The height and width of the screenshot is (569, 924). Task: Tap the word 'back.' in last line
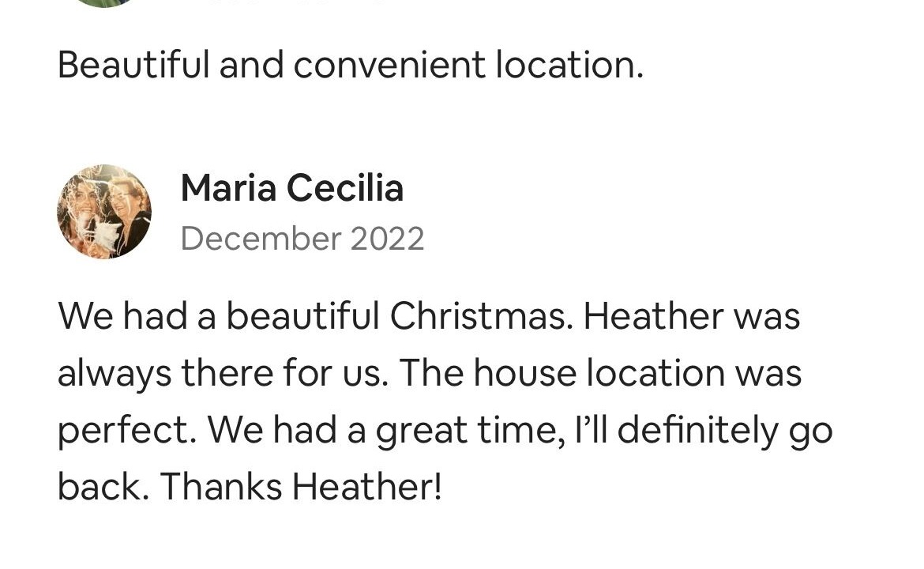pos(103,487)
